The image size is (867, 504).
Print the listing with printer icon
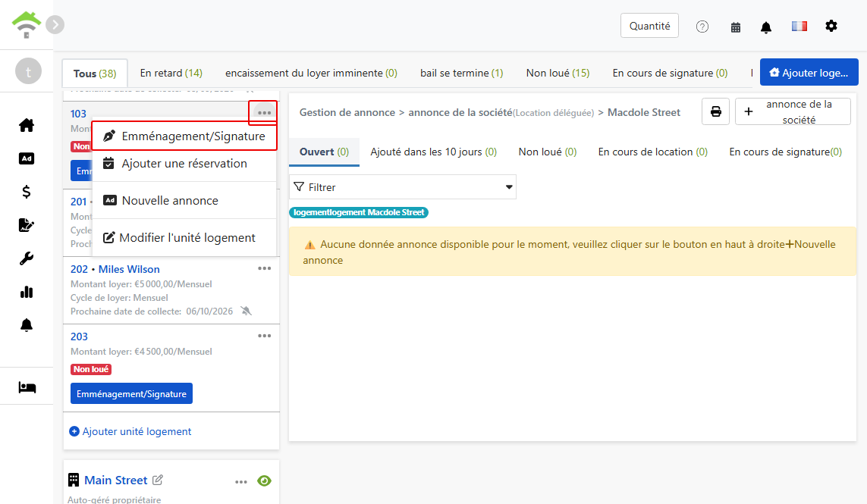click(x=715, y=111)
